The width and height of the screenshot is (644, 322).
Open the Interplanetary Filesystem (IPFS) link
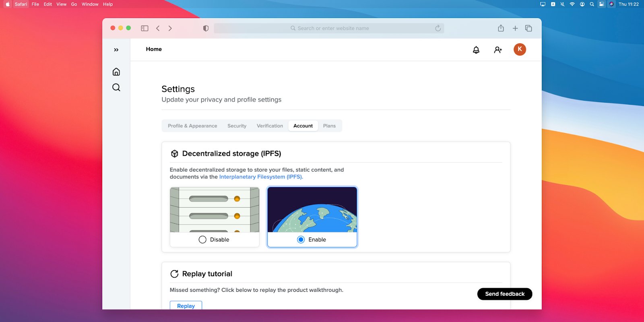pos(261,177)
